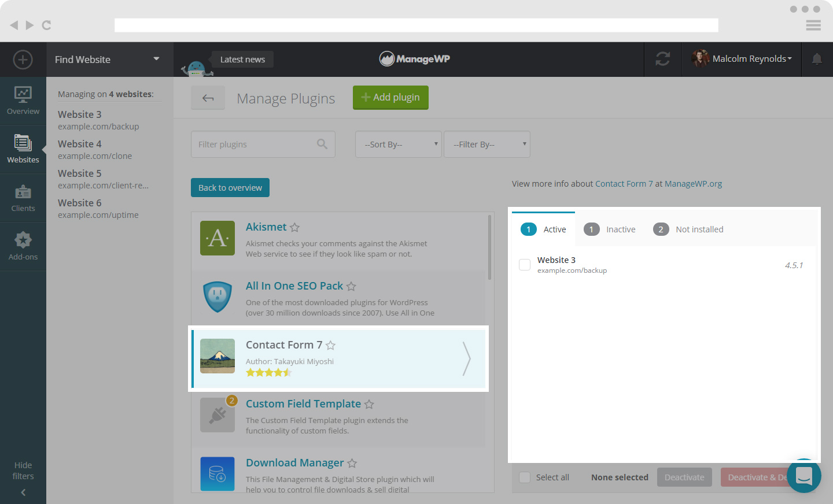Image resolution: width=833 pixels, height=504 pixels.
Task: Click the All In One SEO Pack shield icon
Action: [218, 297]
